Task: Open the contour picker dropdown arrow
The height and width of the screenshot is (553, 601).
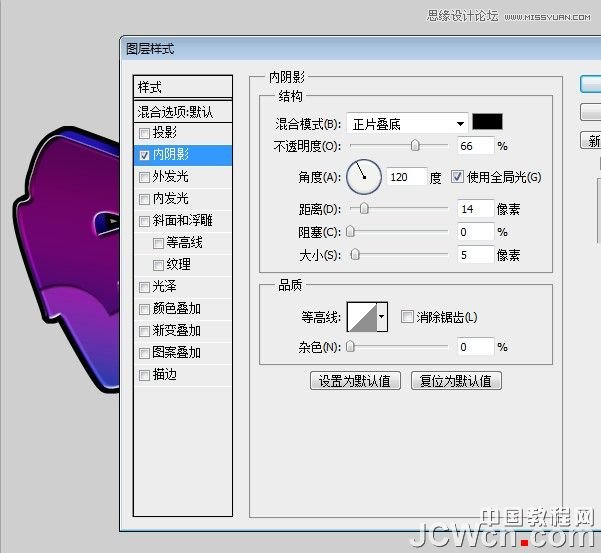Action: [382, 317]
